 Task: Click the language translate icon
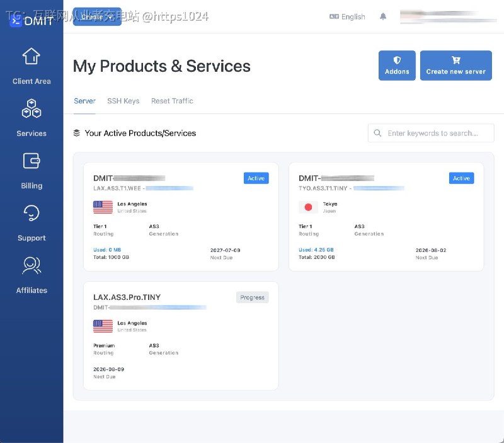tap(334, 16)
